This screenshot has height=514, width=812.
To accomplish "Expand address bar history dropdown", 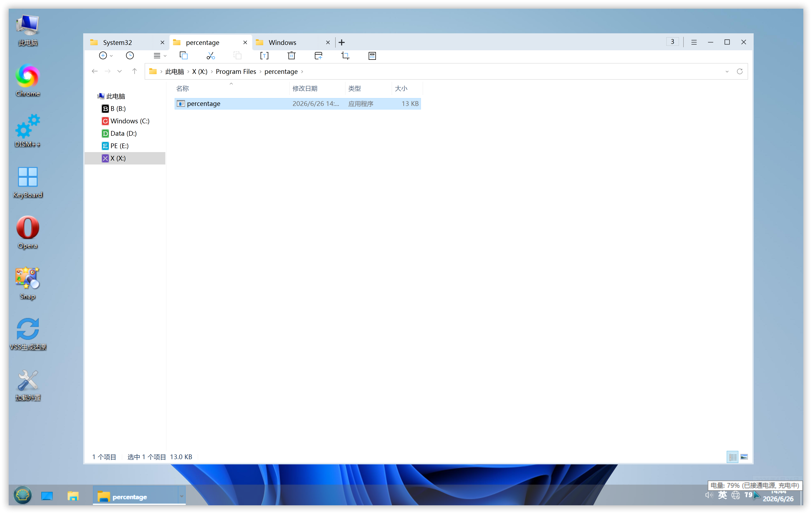I will tap(727, 72).
